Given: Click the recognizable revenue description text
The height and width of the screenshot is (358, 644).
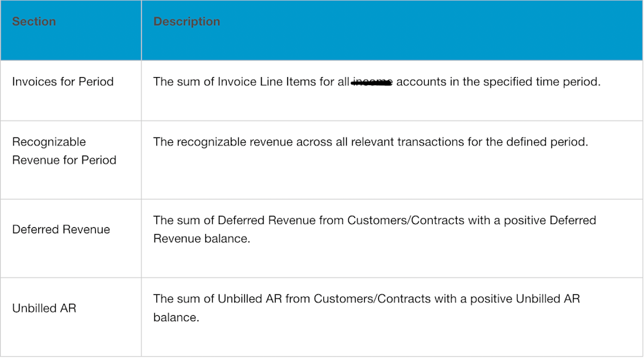Looking at the screenshot, I should (x=370, y=142).
